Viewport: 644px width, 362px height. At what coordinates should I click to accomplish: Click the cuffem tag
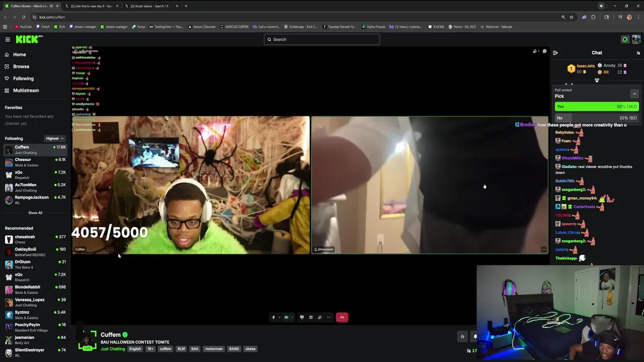point(166,349)
